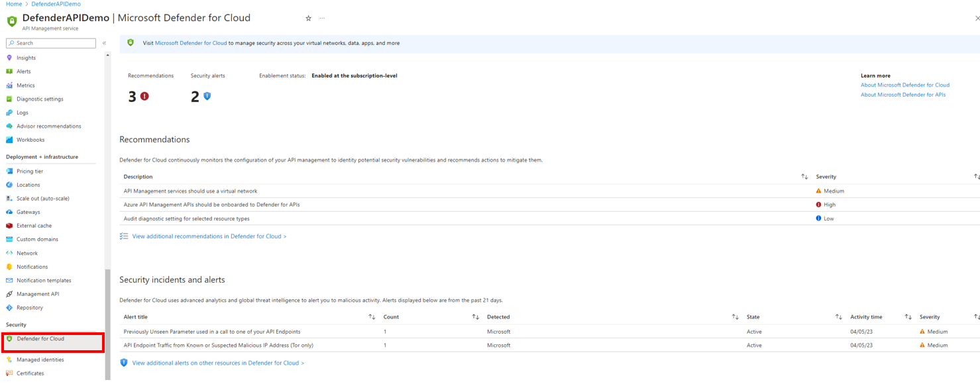The height and width of the screenshot is (384, 980).
Task: Open Microsoft Defender for Cloud banner link
Action: point(191,43)
